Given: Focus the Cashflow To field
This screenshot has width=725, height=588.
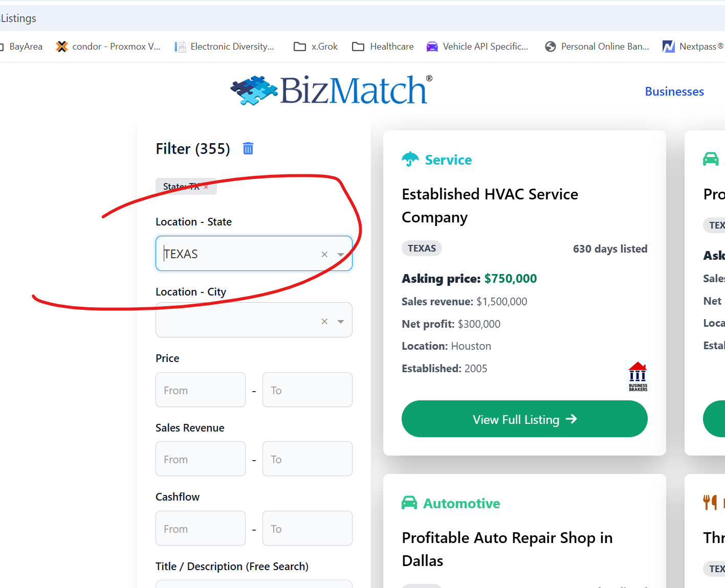Looking at the screenshot, I should pos(307,528).
